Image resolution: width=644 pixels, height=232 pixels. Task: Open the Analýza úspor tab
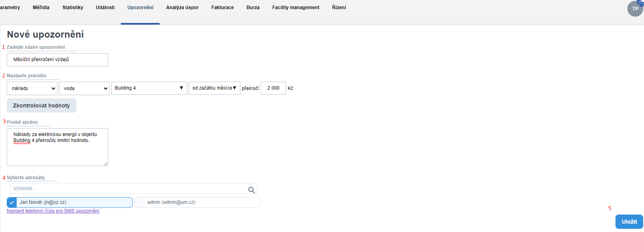coord(182,8)
